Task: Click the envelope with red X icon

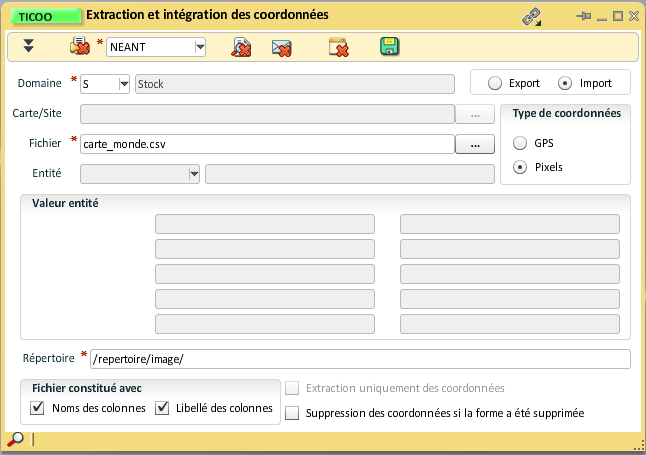Action: pos(282,47)
